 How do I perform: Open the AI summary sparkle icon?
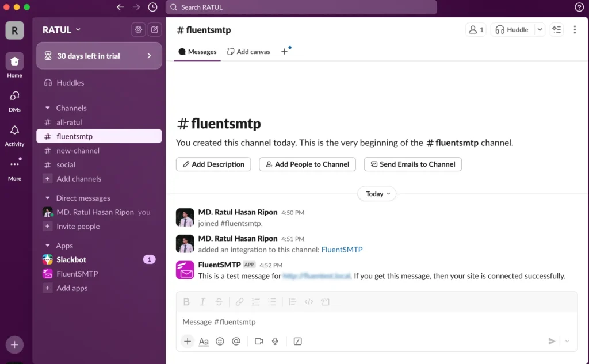point(556,30)
